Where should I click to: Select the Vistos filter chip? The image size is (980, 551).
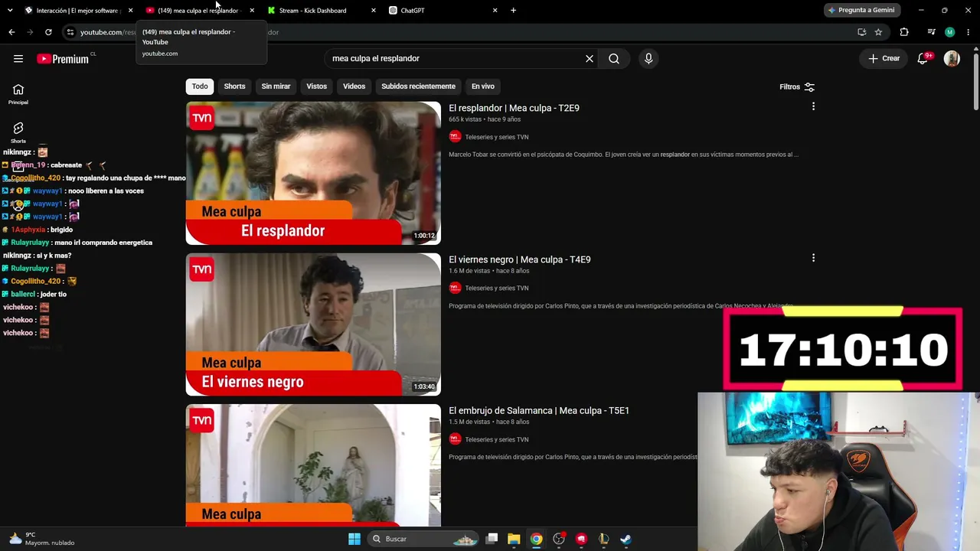317,86
